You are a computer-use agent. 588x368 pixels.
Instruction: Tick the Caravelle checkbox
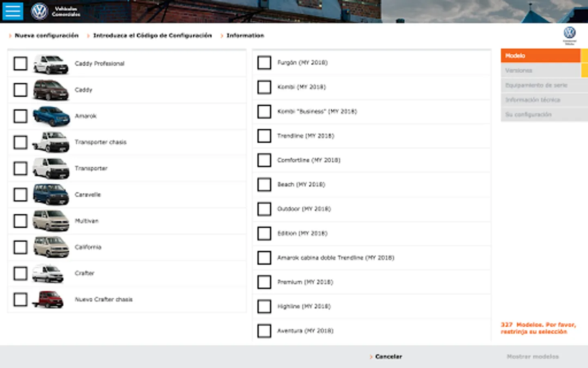click(20, 195)
